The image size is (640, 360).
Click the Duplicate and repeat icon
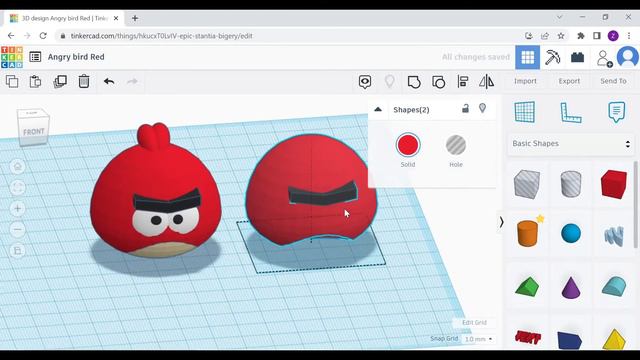coord(60,82)
